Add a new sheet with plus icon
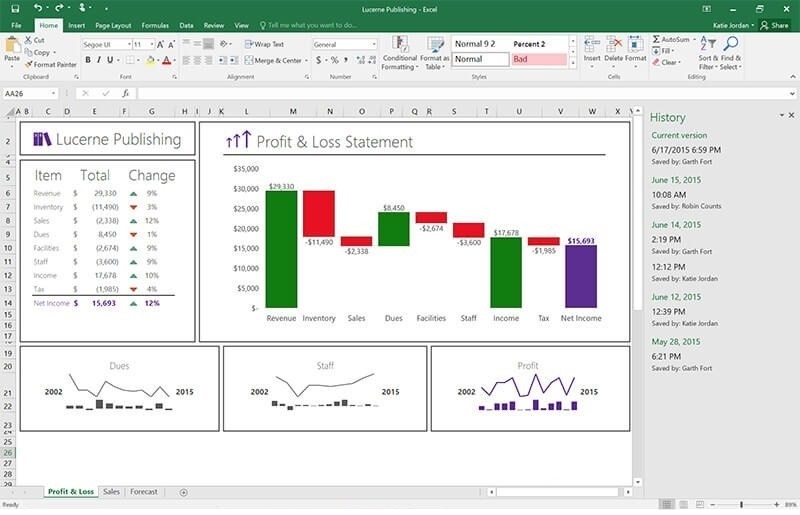Screen dimensions: 800x515 [x=184, y=492]
